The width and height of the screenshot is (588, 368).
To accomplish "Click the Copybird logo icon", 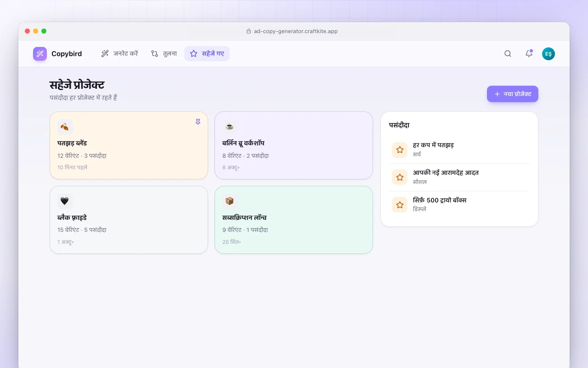I will [x=40, y=54].
